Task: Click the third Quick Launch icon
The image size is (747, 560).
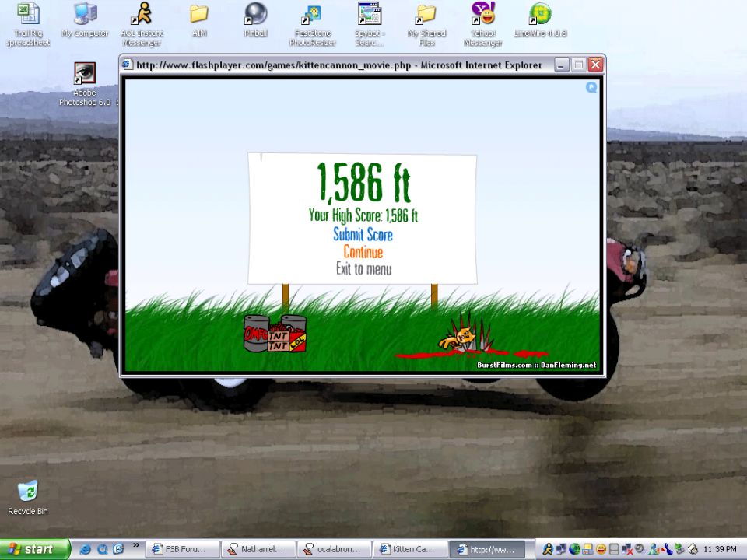Action: (x=118, y=549)
